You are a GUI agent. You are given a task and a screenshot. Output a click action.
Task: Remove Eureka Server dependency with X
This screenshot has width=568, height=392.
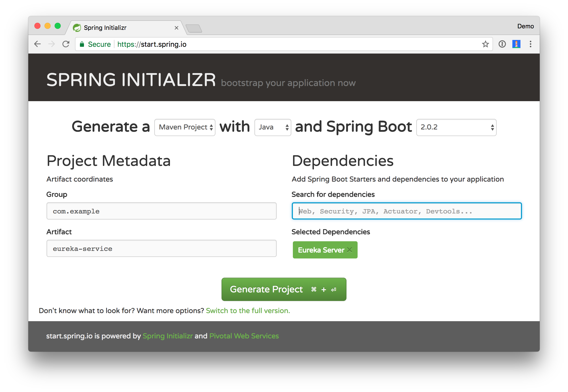349,250
